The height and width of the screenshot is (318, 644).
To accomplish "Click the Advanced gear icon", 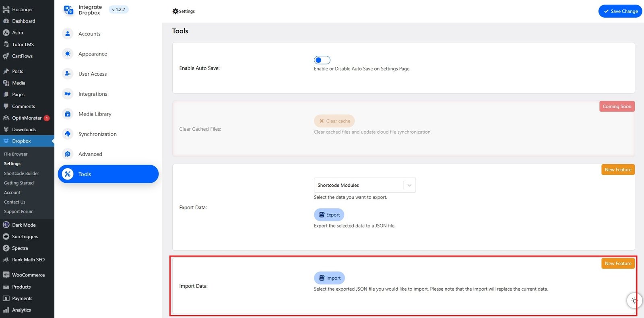I will (68, 154).
